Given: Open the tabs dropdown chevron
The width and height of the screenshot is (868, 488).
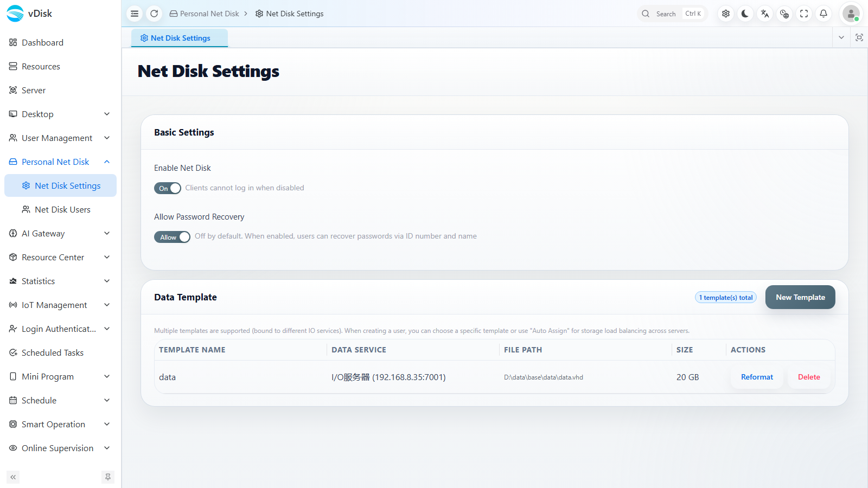Looking at the screenshot, I should point(841,37).
